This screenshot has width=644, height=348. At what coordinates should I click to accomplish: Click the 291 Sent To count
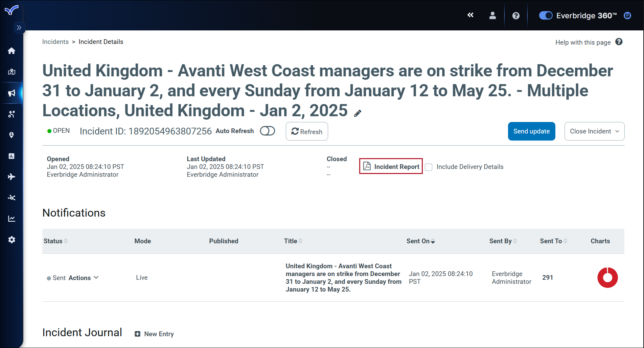click(x=548, y=277)
